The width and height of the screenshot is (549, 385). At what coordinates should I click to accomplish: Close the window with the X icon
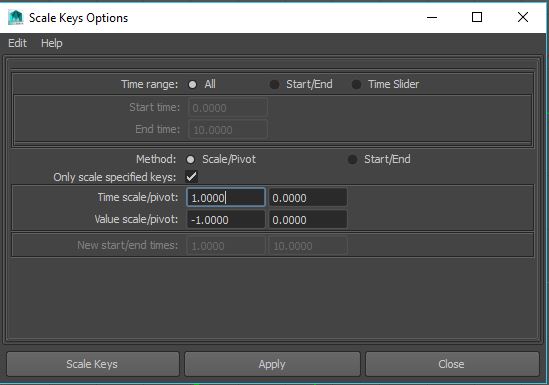(x=523, y=17)
